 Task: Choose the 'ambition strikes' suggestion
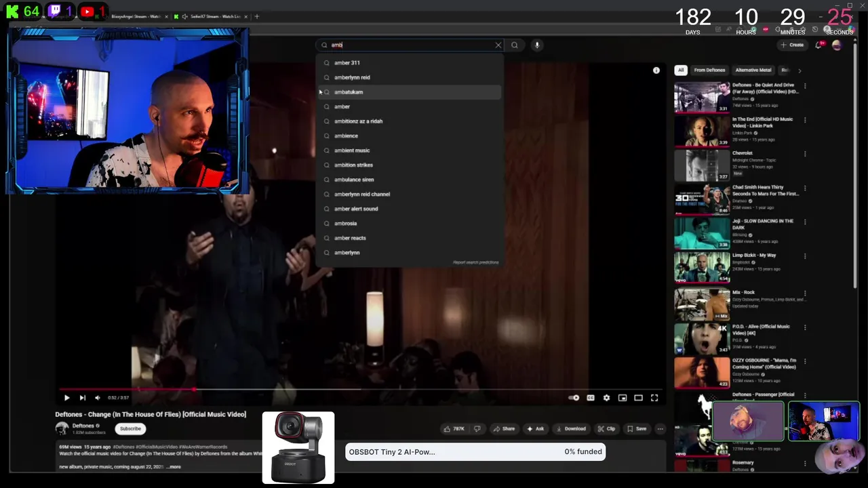pos(410,165)
